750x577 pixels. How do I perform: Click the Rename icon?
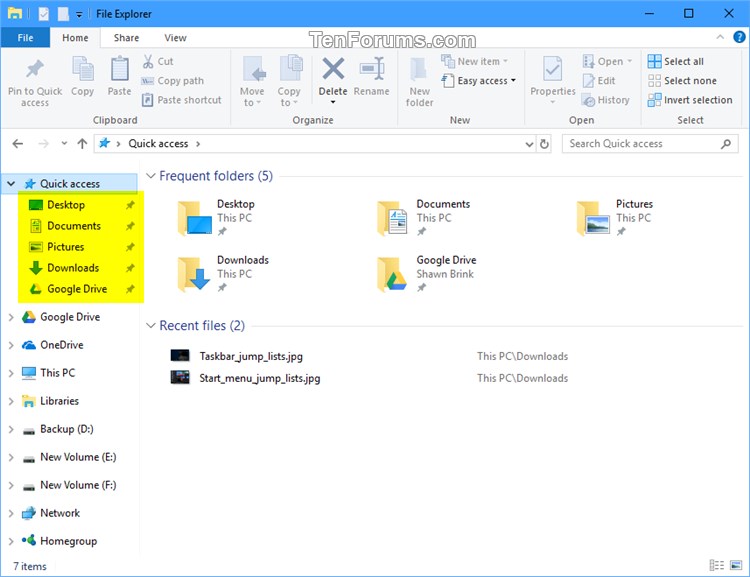pos(372,69)
